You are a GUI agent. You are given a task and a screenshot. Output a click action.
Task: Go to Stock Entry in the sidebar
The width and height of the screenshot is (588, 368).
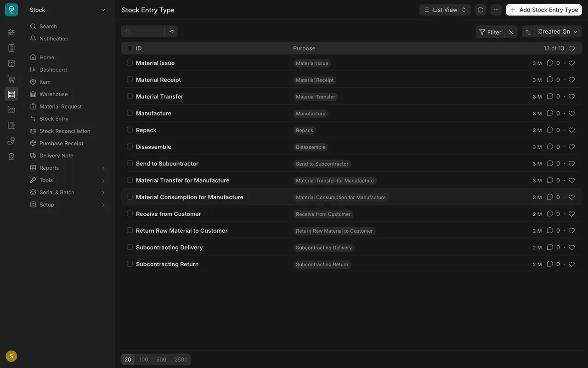pos(54,119)
